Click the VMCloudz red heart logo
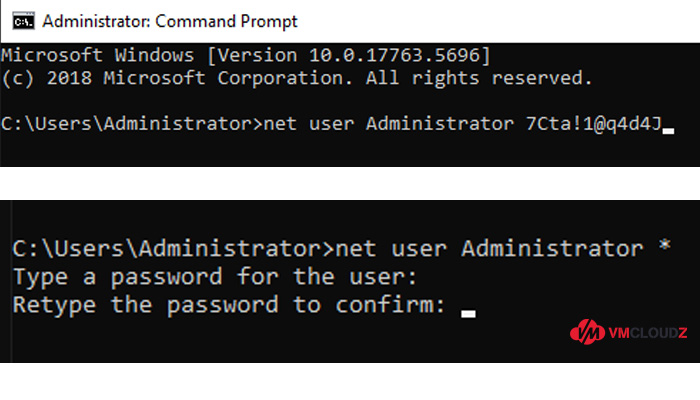Image resolution: width=700 pixels, height=400 pixels. 588,332
